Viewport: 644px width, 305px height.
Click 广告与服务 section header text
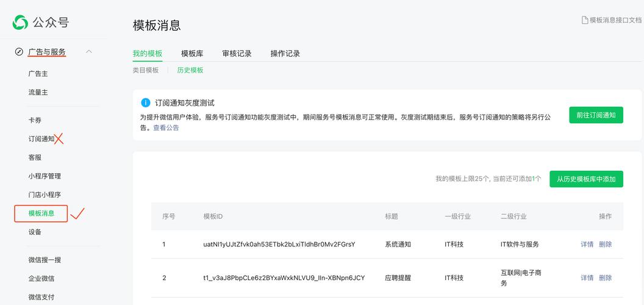click(x=47, y=52)
